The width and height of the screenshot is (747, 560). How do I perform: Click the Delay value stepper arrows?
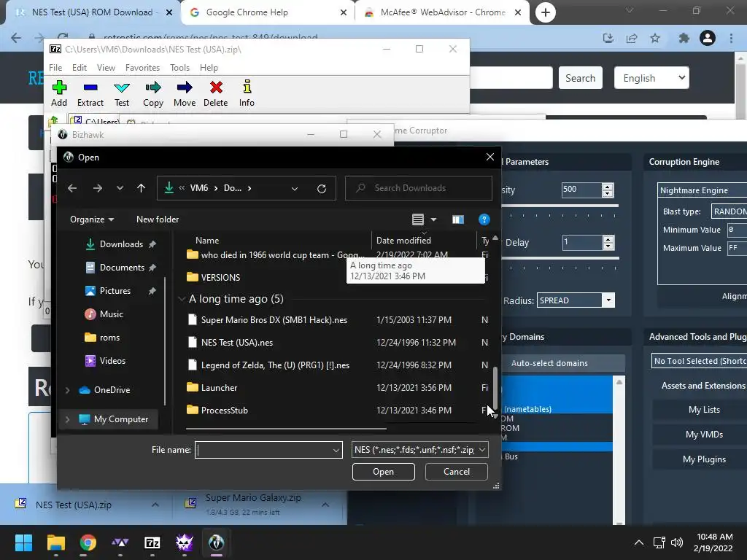pos(608,243)
